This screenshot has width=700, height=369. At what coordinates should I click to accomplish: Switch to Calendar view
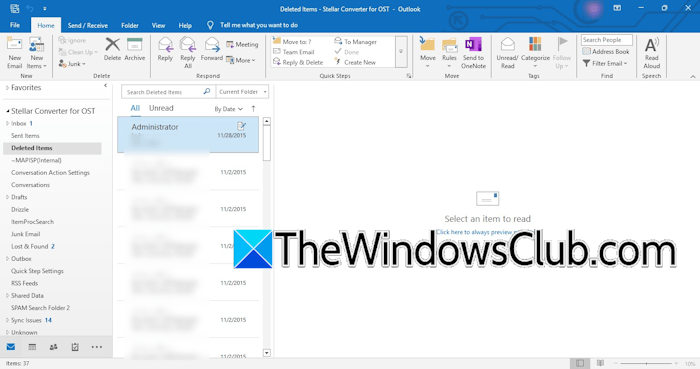click(x=32, y=347)
